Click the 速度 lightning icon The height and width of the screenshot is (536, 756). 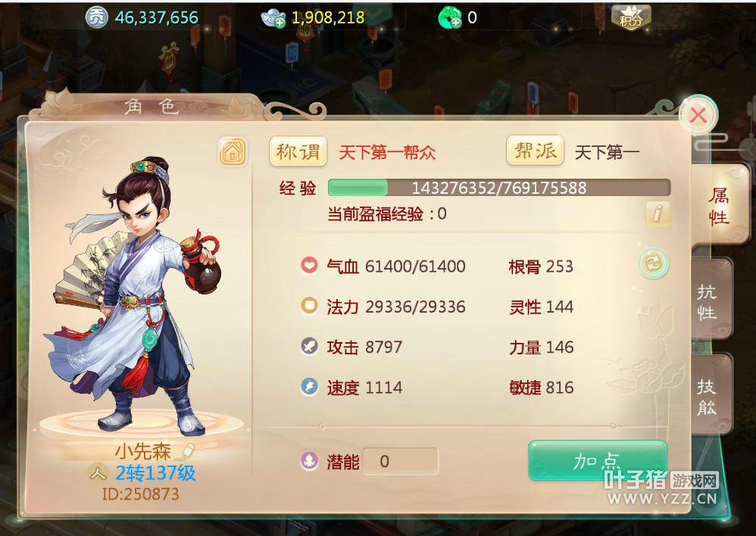(x=309, y=387)
